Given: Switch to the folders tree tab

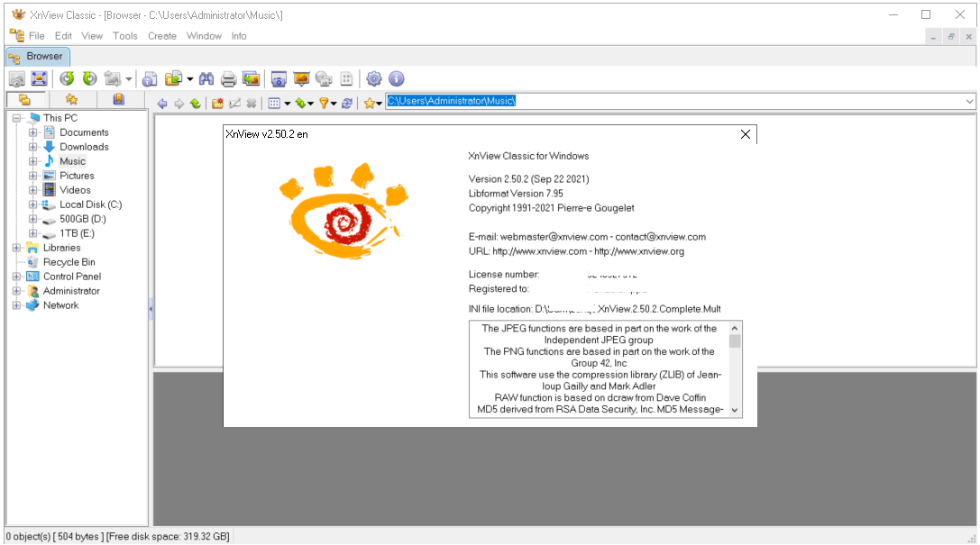Looking at the screenshot, I should (25, 100).
